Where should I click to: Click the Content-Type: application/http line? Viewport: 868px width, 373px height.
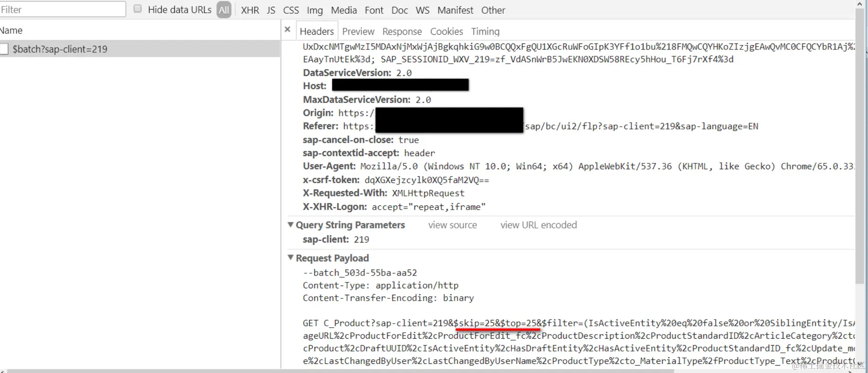tap(381, 285)
